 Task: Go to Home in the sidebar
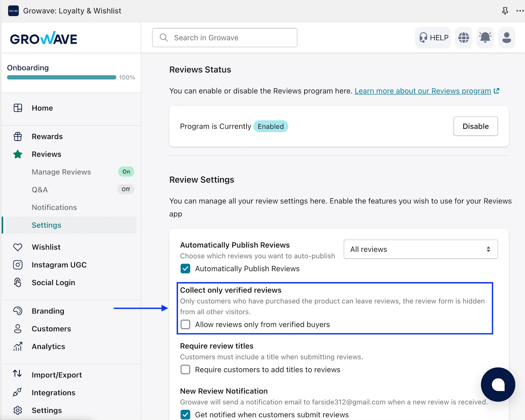[42, 108]
